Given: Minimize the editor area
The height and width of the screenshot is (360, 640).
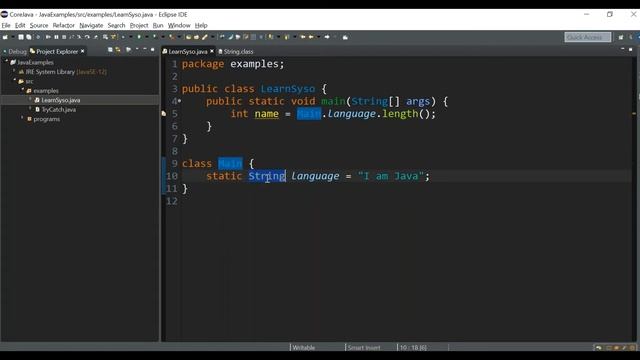Looking at the screenshot, I should (622, 49).
